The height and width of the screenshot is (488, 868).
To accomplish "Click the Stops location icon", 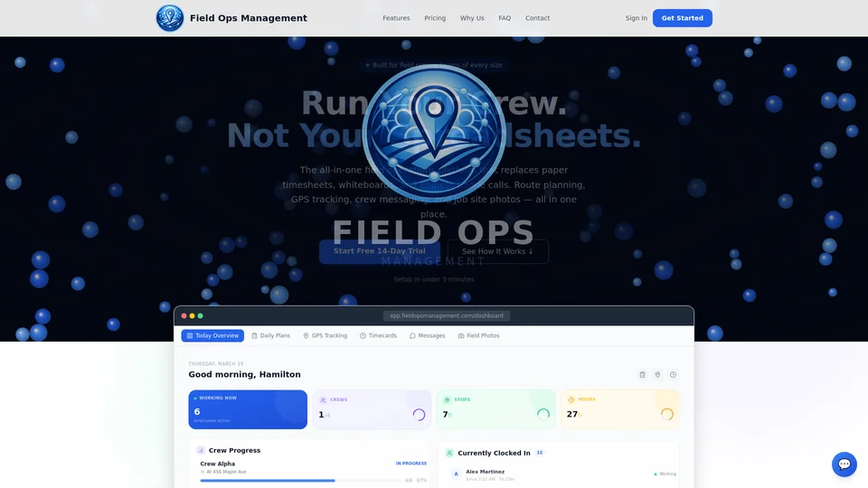I will tap(447, 399).
